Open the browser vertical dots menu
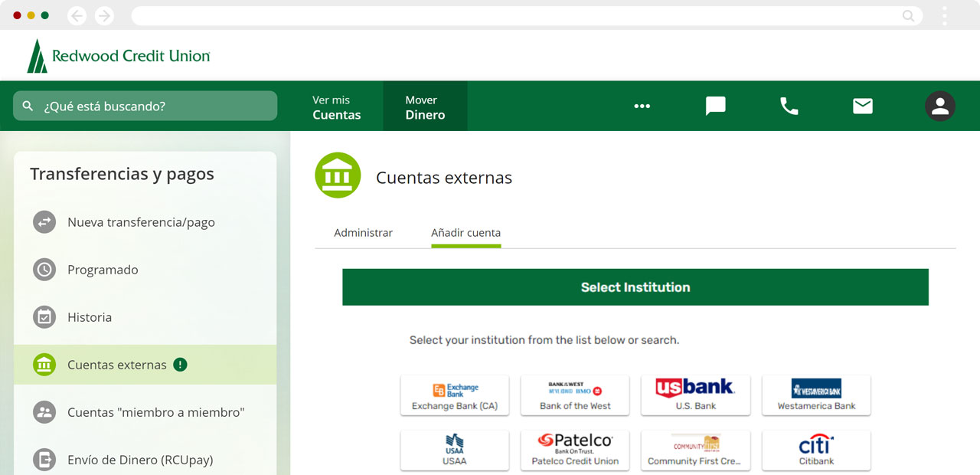This screenshot has height=475, width=980. coord(945,15)
